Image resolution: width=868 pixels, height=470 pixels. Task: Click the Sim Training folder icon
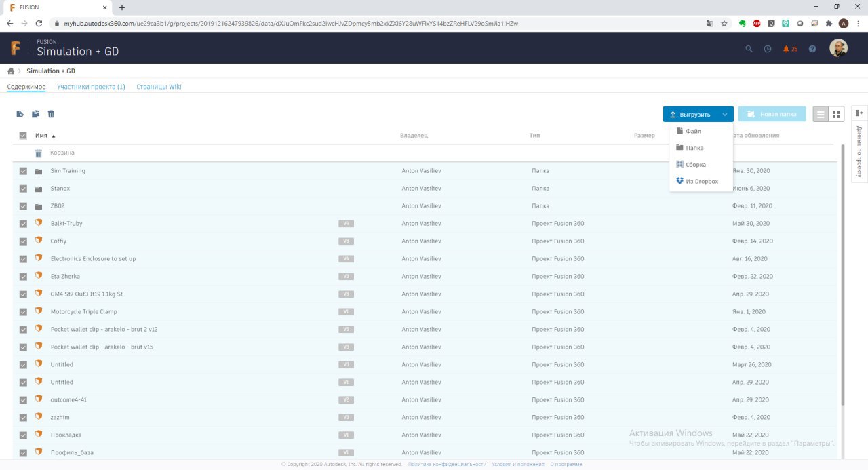[x=39, y=171]
